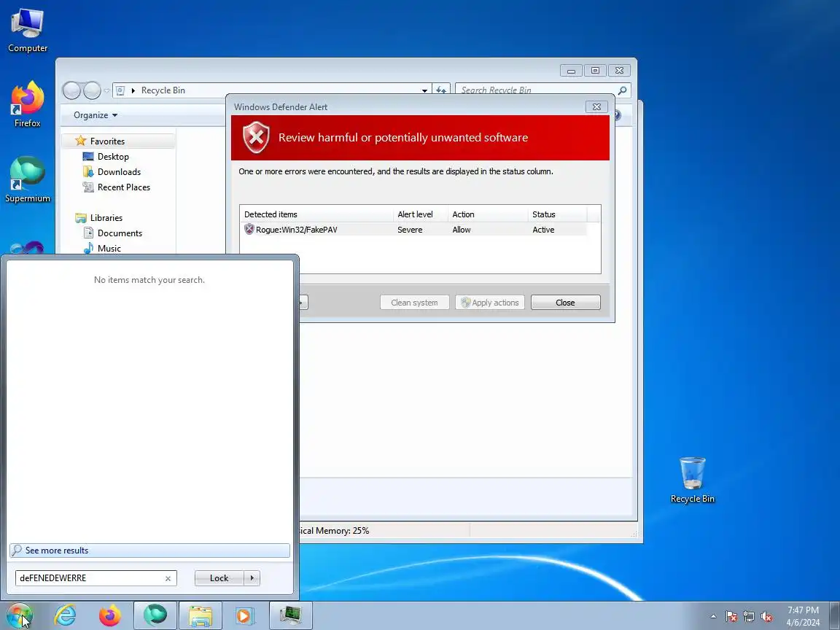Click the Action Center flag tray icon
The width and height of the screenshot is (840, 630).
(x=731, y=617)
